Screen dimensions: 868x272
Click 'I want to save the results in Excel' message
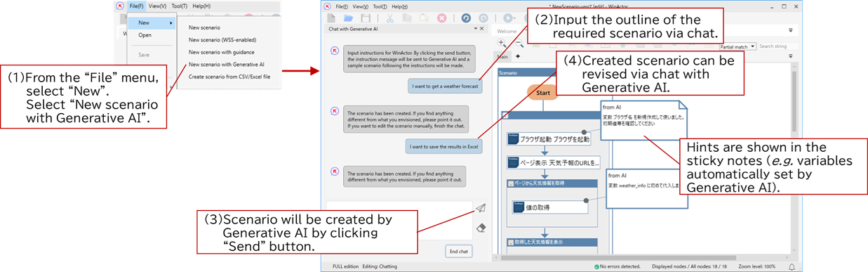tap(444, 146)
